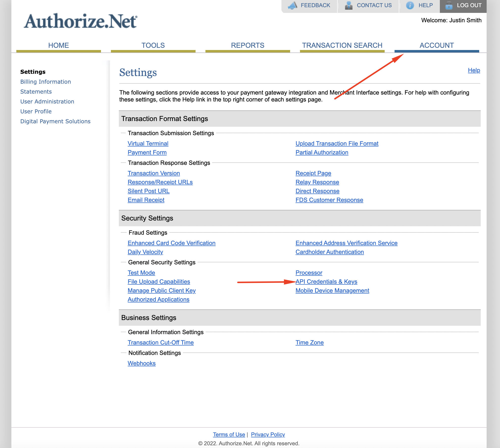This screenshot has height=448, width=500.
Task: Open Digital Payment Solutions sidebar item
Action: [55, 121]
